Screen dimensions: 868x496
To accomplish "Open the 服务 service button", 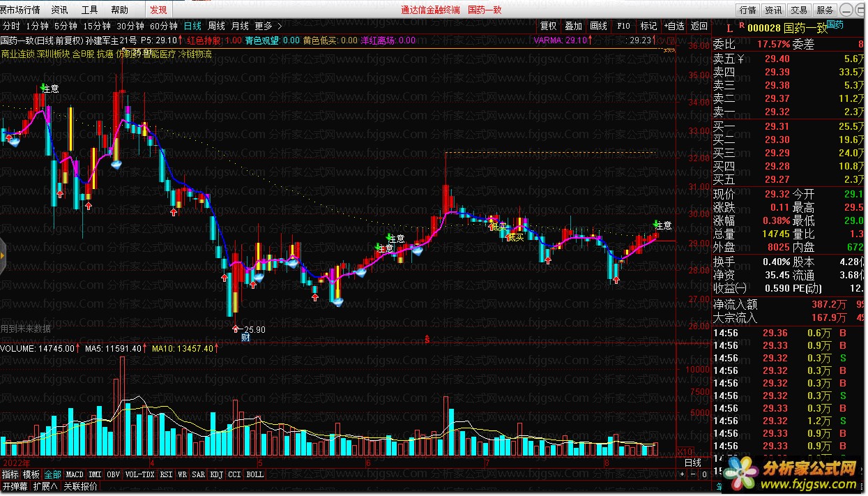I will tap(825, 10).
